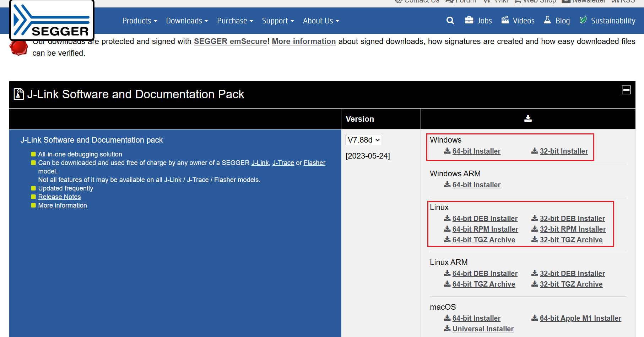Open the Jobs page link
This screenshot has width=644, height=337.
[485, 21]
